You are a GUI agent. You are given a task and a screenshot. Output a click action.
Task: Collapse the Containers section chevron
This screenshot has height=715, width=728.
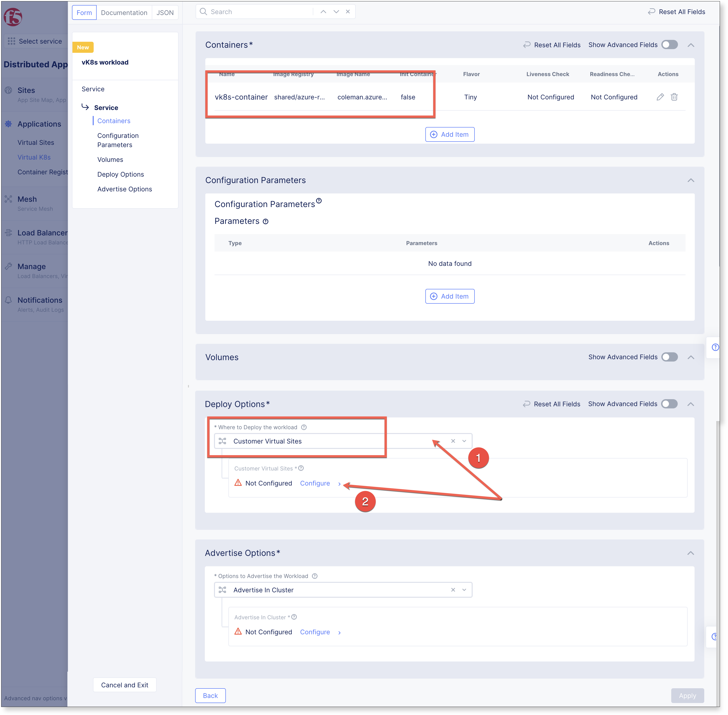(690, 45)
